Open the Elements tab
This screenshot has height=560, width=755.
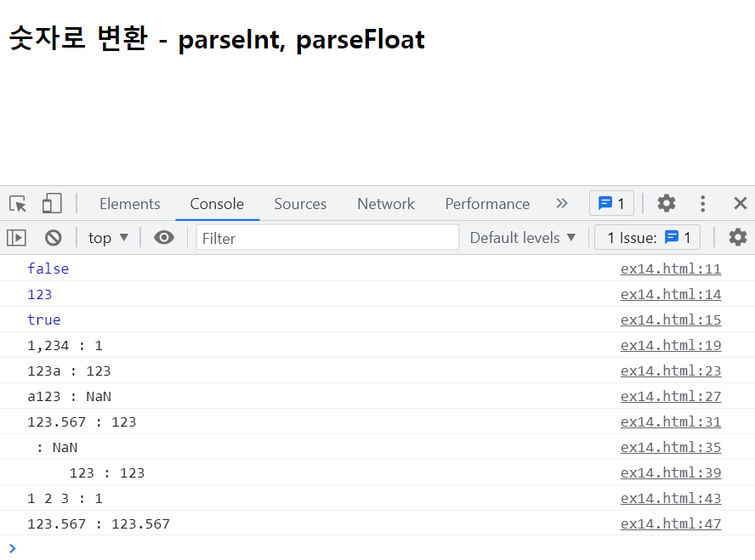pos(129,203)
